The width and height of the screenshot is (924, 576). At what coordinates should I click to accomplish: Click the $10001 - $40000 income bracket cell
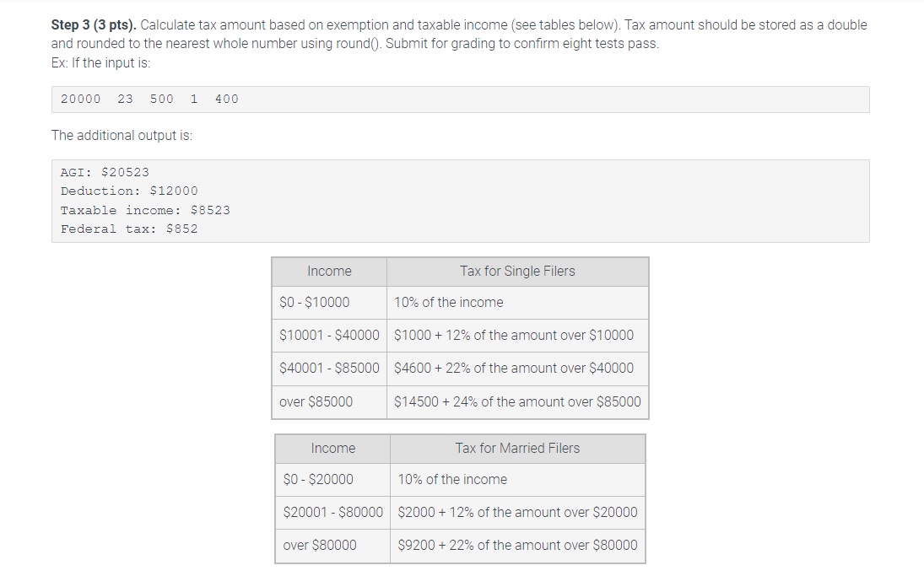[327, 335]
